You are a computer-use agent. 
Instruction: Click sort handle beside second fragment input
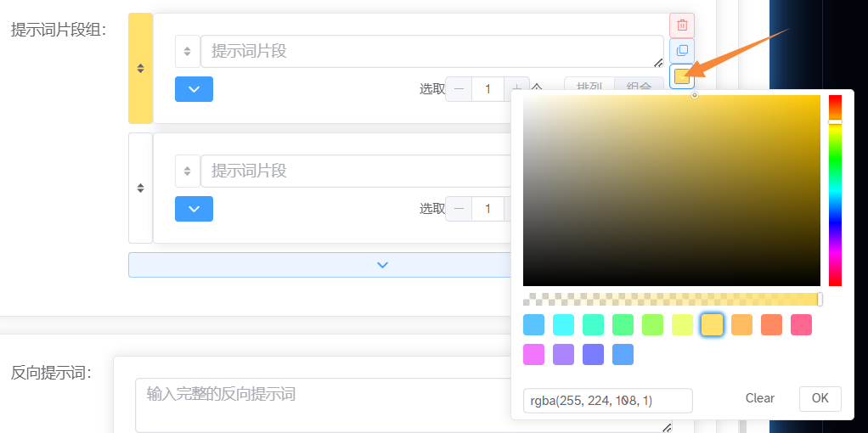pyautogui.click(x=187, y=171)
